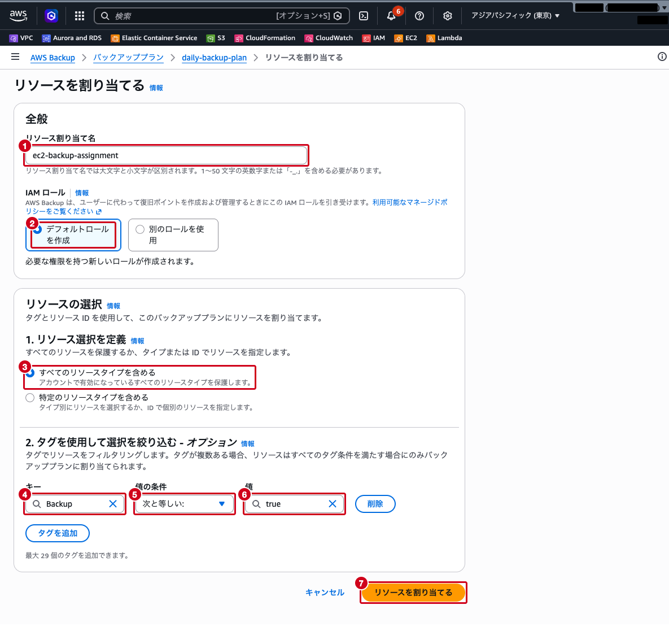
Task: Click the Amazon Q hexagon icon
Action: pos(51,16)
